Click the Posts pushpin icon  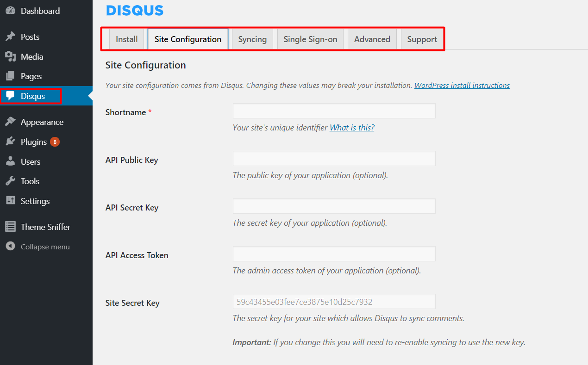10,37
